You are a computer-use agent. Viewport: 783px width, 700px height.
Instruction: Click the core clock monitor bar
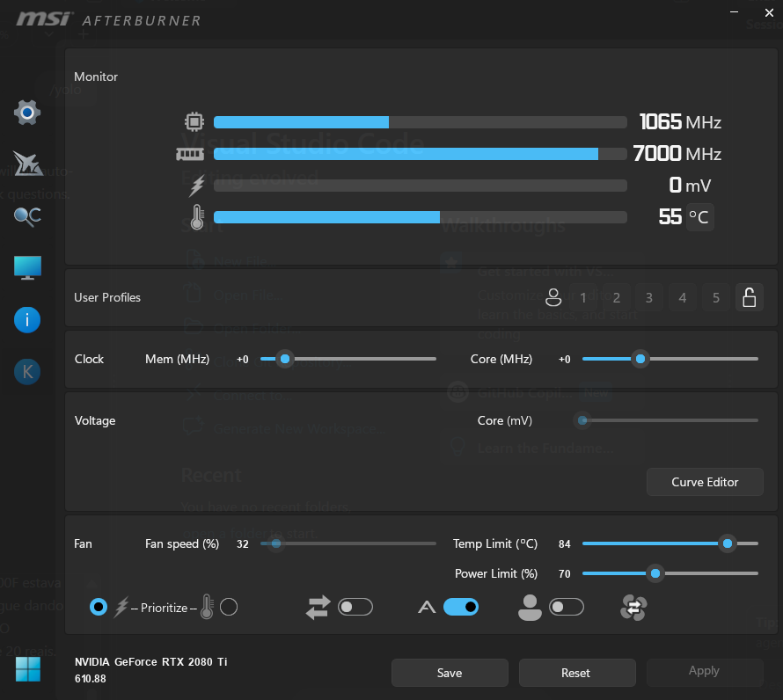421,122
